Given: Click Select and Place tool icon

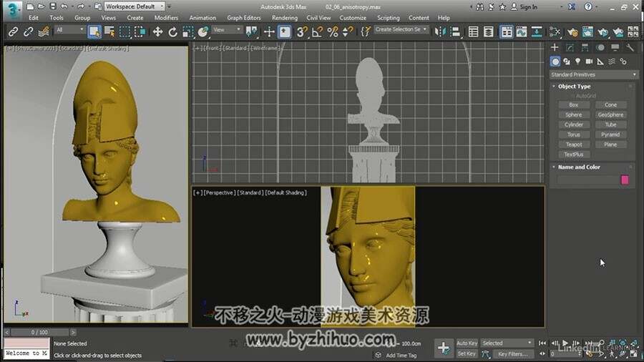Looking at the screenshot, I should (x=203, y=31).
